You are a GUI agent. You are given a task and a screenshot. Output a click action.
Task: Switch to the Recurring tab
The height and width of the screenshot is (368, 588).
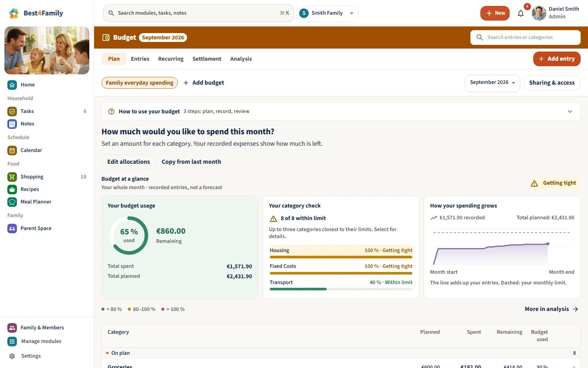pyautogui.click(x=171, y=59)
